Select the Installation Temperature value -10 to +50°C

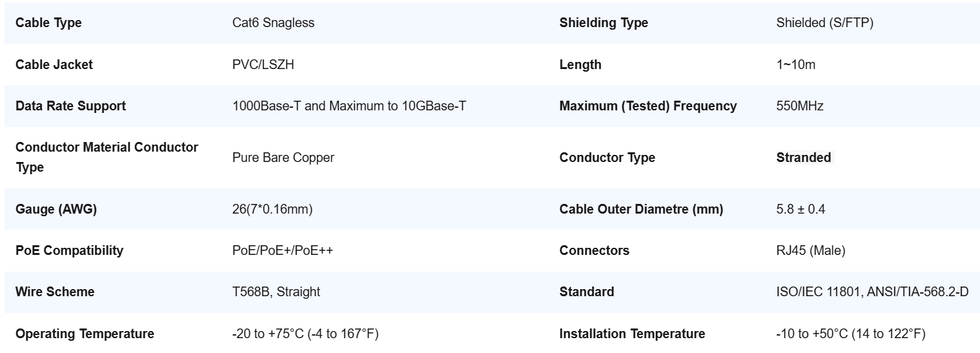tap(851, 334)
